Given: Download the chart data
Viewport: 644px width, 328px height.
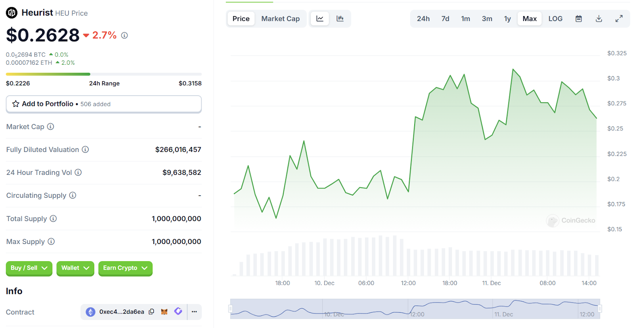Looking at the screenshot, I should click(599, 18).
